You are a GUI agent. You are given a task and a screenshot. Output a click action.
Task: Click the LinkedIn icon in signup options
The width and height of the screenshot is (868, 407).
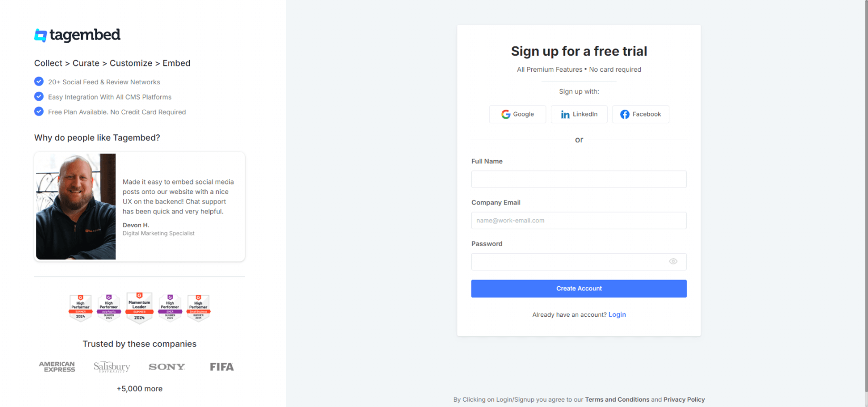564,114
